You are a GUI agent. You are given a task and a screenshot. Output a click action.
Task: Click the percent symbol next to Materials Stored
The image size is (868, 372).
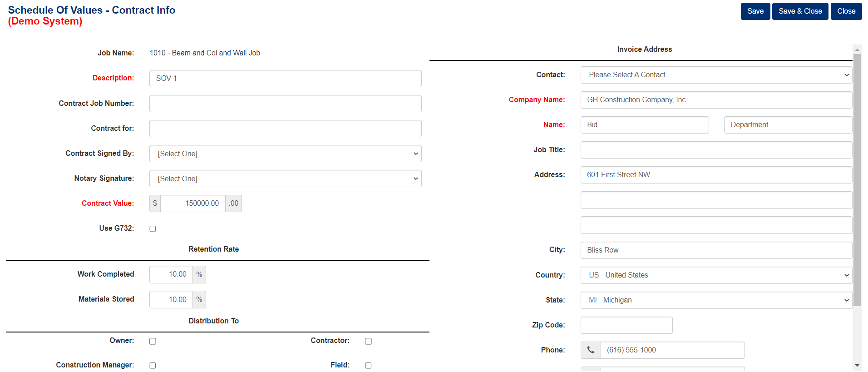point(199,300)
